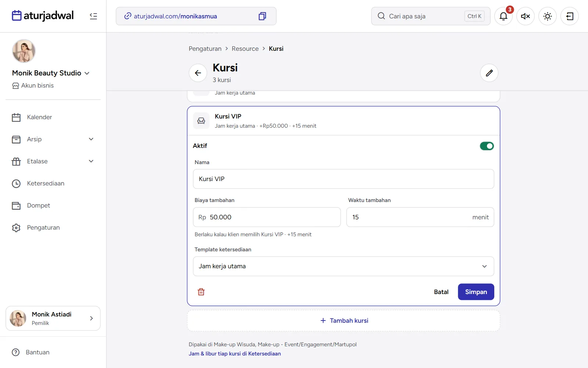Click the pencil edit icon
Image resolution: width=588 pixels, height=368 pixels.
point(489,73)
